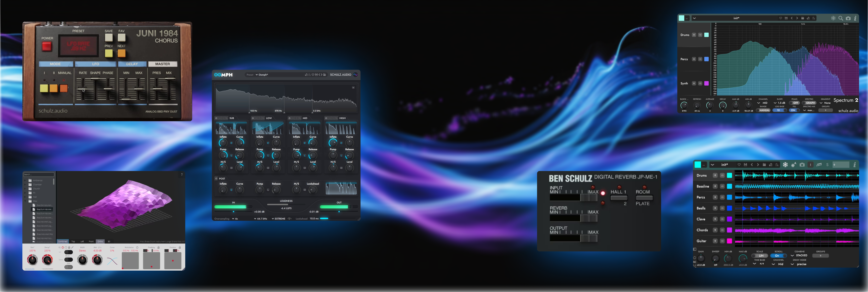The width and height of the screenshot is (868, 292).
Task: Click the auto-freeze snowflake A icon
Action: tap(794, 165)
